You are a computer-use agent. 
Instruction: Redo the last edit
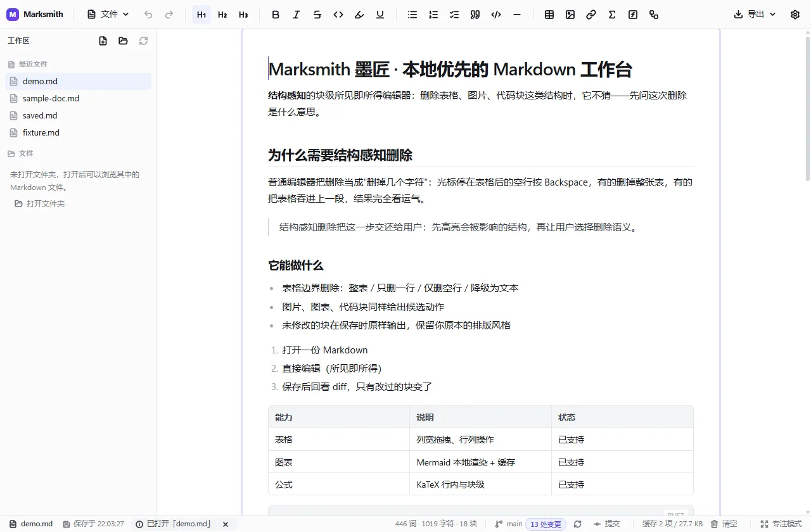coord(169,15)
